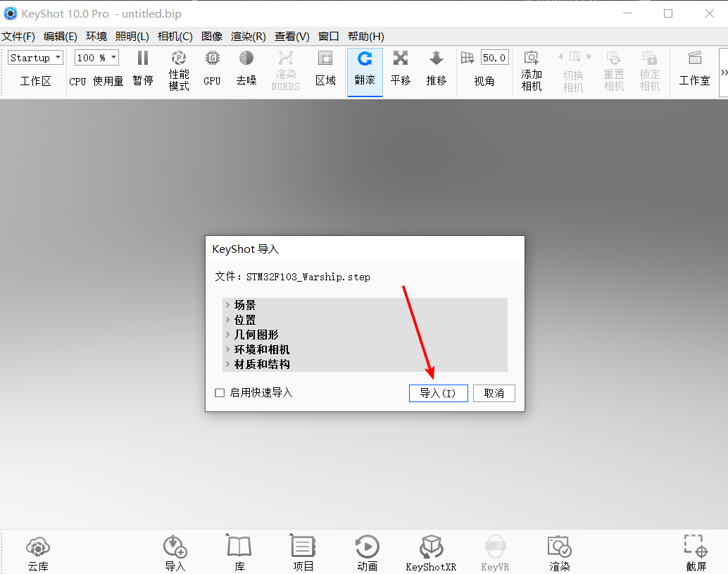728x574 pixels.
Task: Click the KeyShot logo in title bar
Action: point(11,13)
